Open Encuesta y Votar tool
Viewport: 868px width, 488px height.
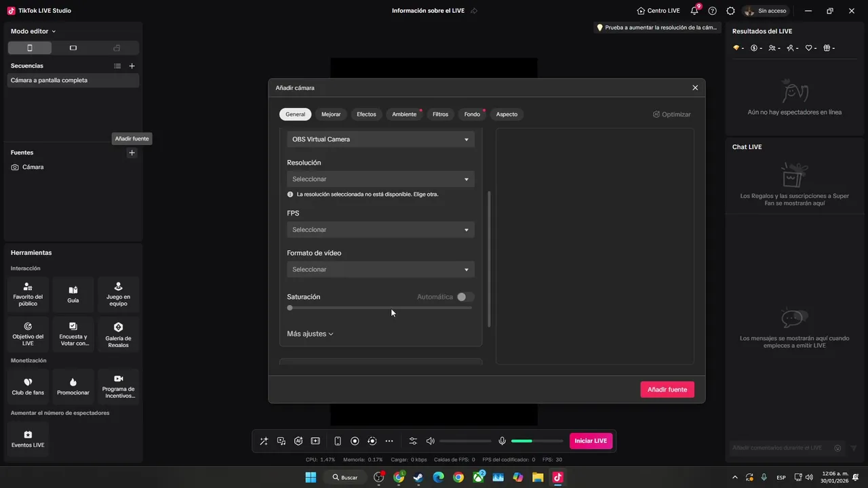[73, 334]
